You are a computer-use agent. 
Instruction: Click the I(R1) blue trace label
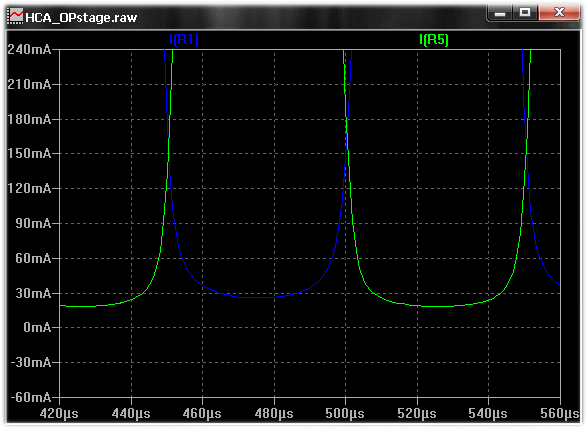(x=184, y=39)
